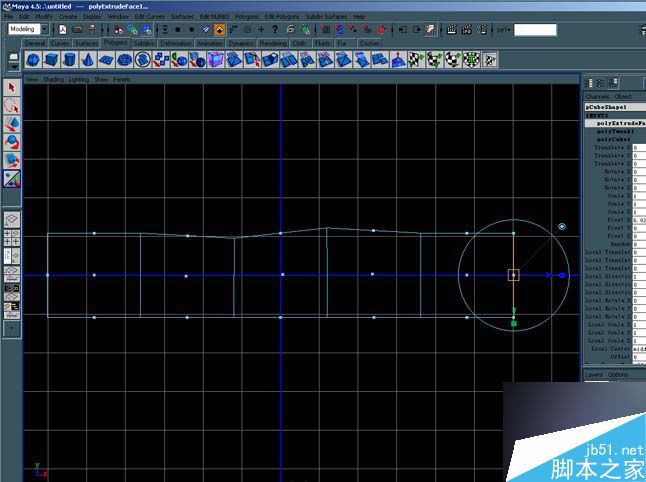Click the Save Scene icon

click(x=92, y=29)
